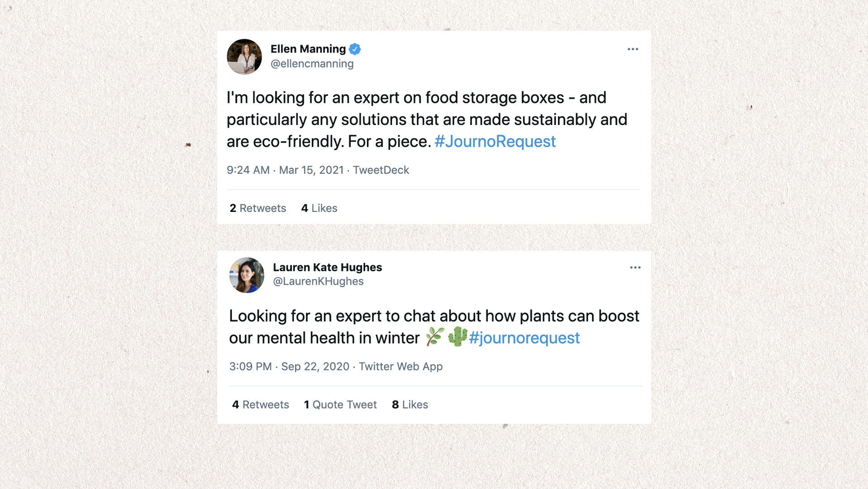
Task: Click the @LaurenKHughes handle
Action: pyautogui.click(x=318, y=281)
